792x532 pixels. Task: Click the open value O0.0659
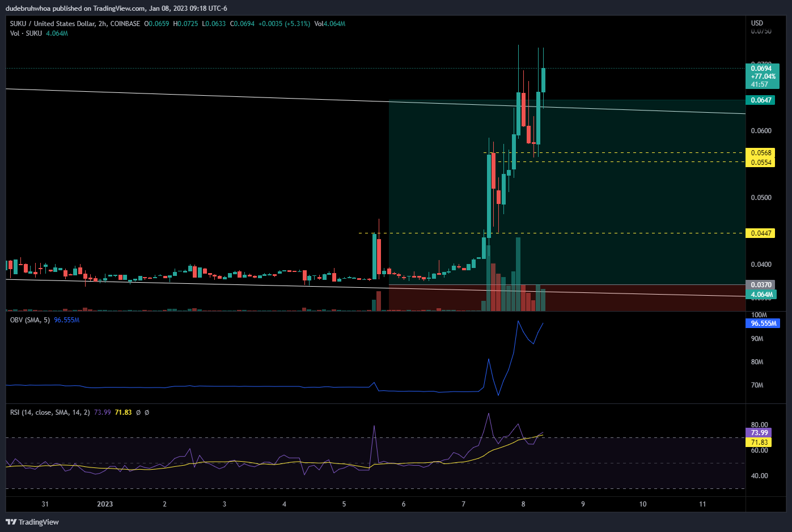156,24
